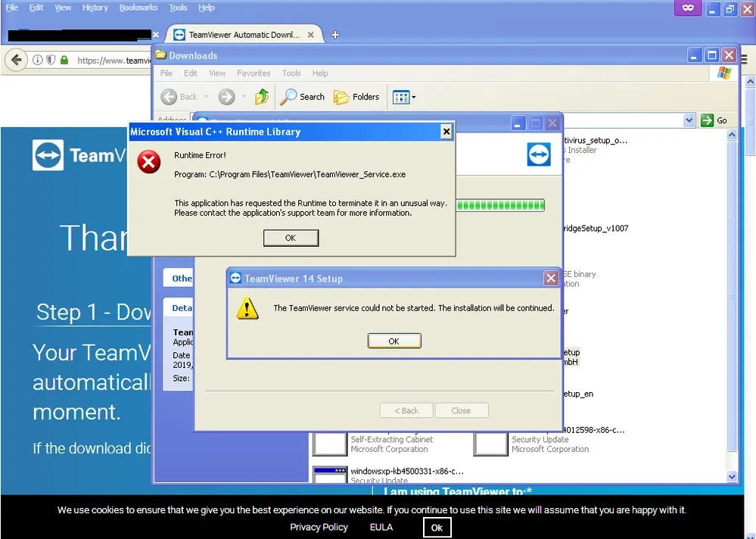
Task: Open Favorites menu in Downloads window
Action: click(x=254, y=73)
